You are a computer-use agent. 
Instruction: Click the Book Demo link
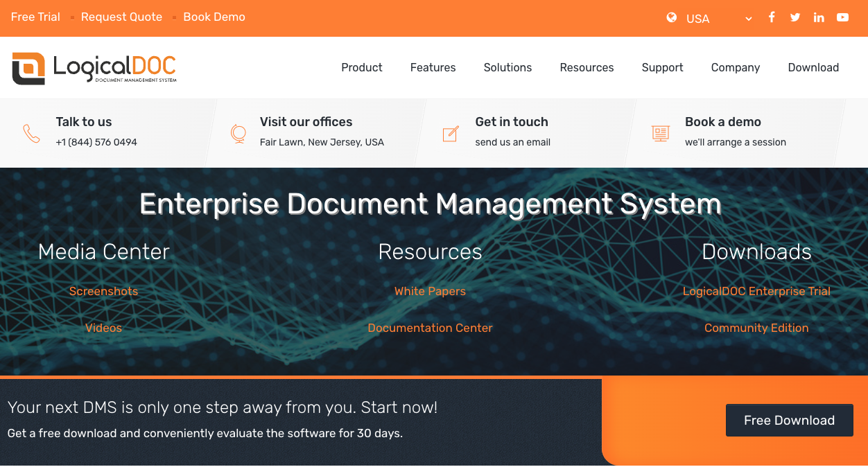click(214, 17)
